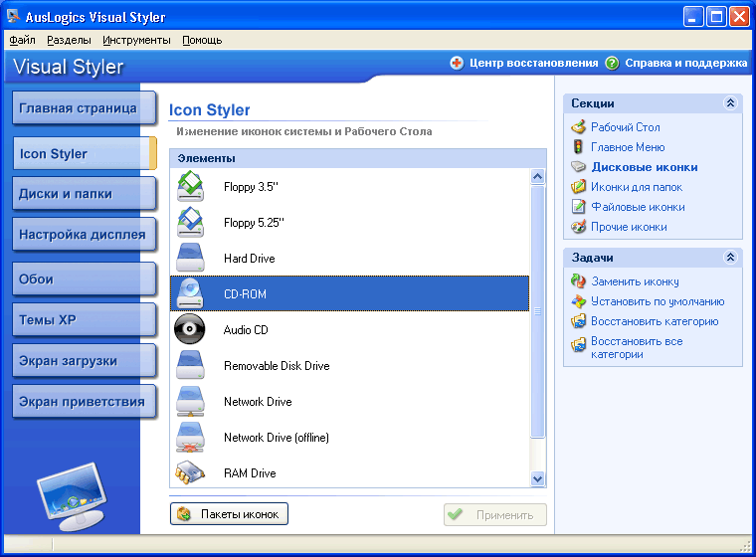Click the Network Drive (offline) icon
This screenshot has height=557, width=756.
click(190, 438)
